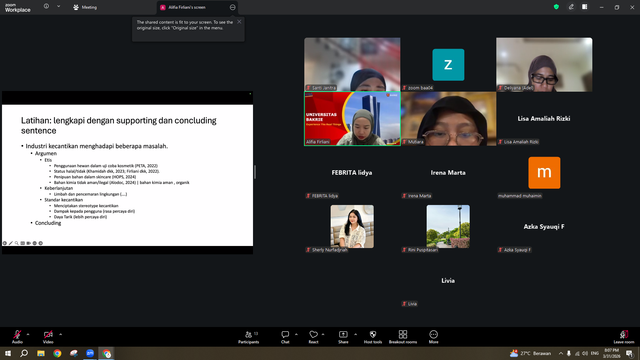This screenshot has height=360, width=640.
Task: Open the weather widget 27°C Berawan
Action: click(x=531, y=353)
